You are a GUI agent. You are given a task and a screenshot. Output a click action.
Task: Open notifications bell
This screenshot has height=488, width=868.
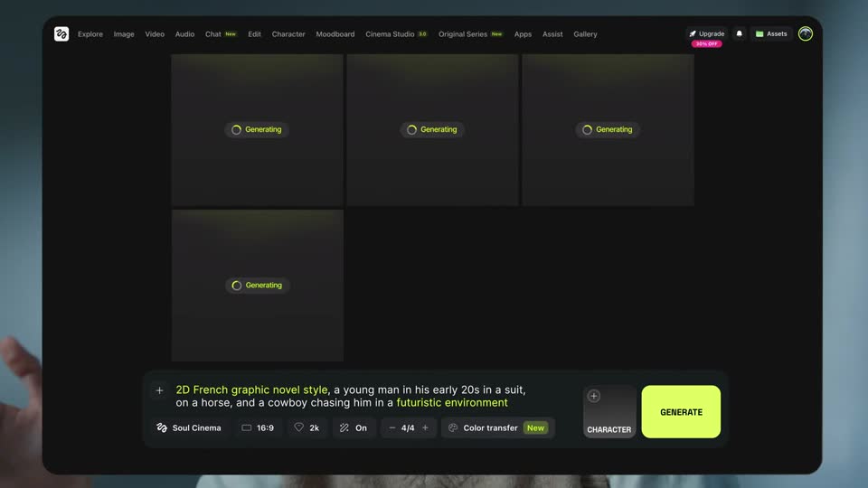coord(739,33)
